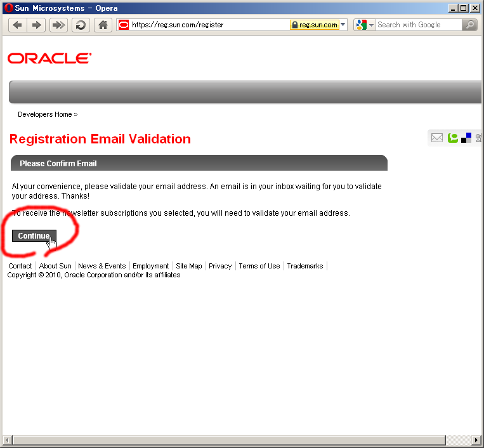
Task: Click the horizontal scrollbar right arrow
Action: coord(476,440)
